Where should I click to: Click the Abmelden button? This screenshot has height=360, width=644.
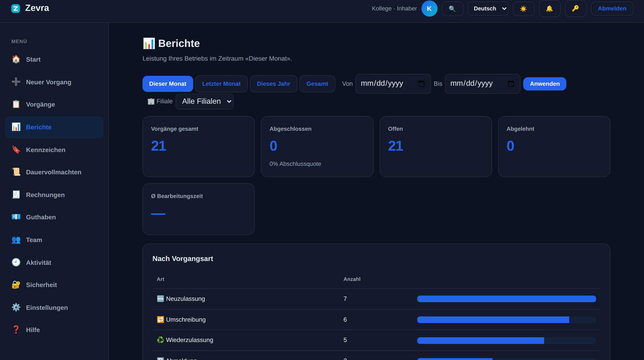click(612, 9)
